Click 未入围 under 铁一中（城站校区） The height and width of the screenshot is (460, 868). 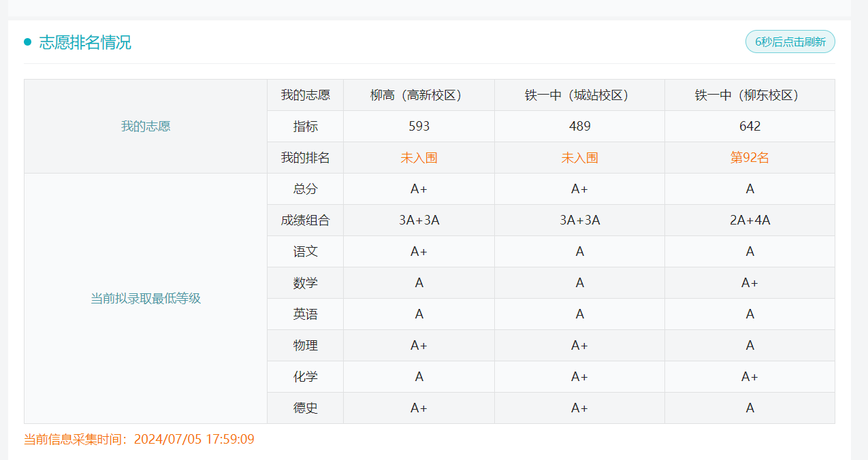point(579,158)
